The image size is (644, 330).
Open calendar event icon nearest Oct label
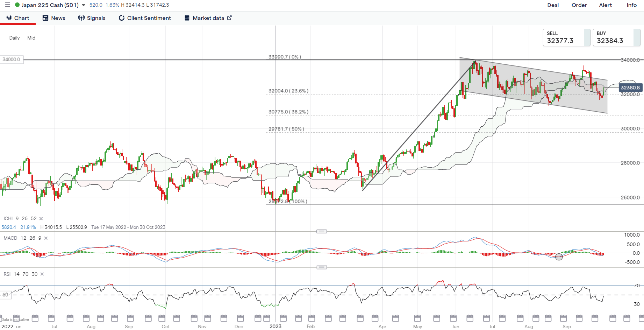pos(162,318)
